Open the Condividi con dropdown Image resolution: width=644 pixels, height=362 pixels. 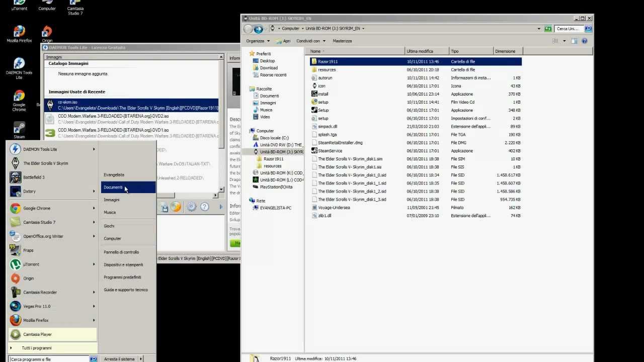click(310, 41)
